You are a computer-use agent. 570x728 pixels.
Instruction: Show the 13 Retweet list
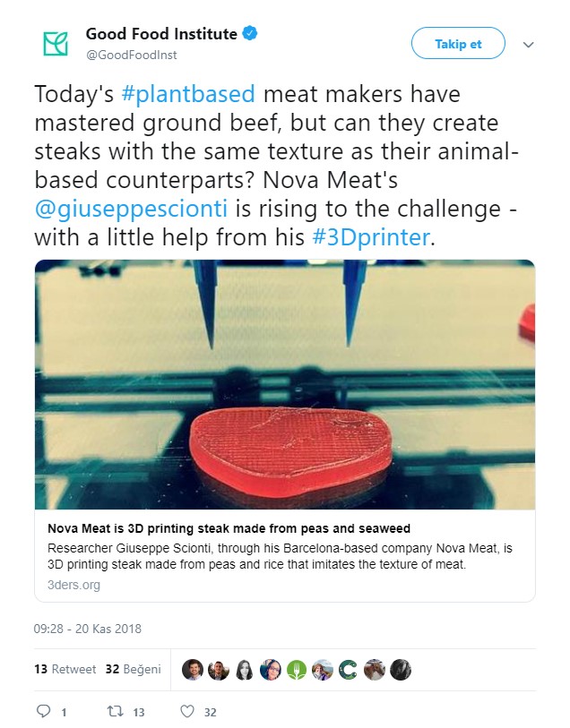coord(65,669)
